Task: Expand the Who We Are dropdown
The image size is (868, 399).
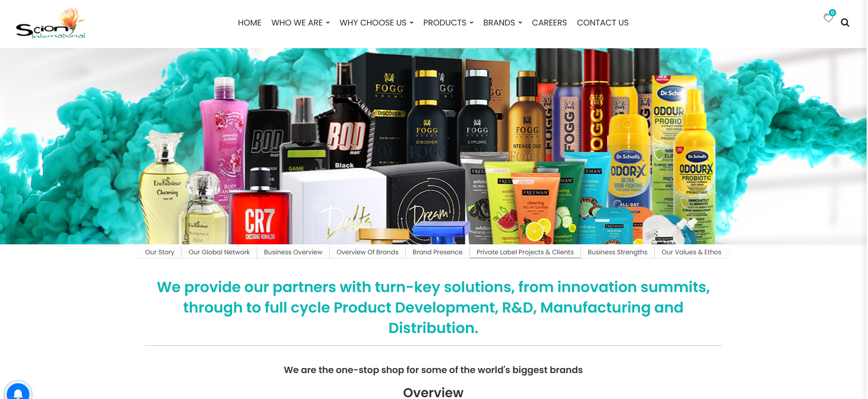Action: click(x=300, y=23)
